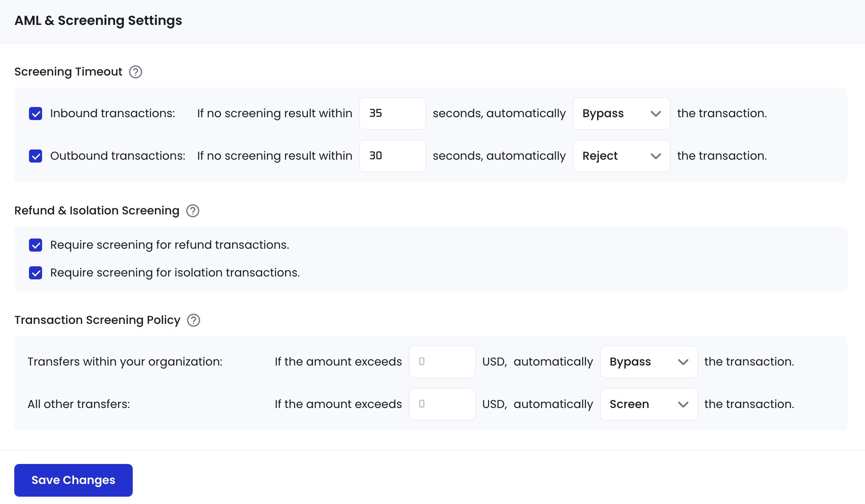Viewport: 865px width, 504px height.
Task: Click help icon beside Screening Timeout
Action: [135, 72]
